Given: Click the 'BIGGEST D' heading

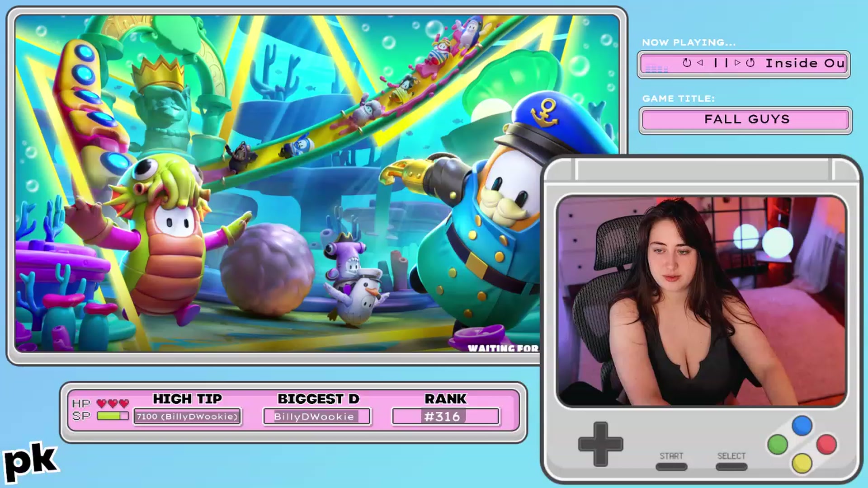Looking at the screenshot, I should coord(318,399).
